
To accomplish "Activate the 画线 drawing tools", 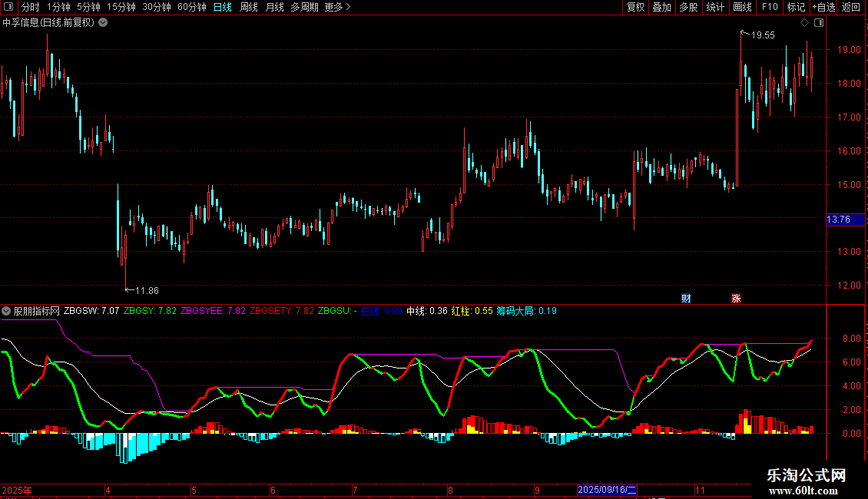I will tap(742, 7).
